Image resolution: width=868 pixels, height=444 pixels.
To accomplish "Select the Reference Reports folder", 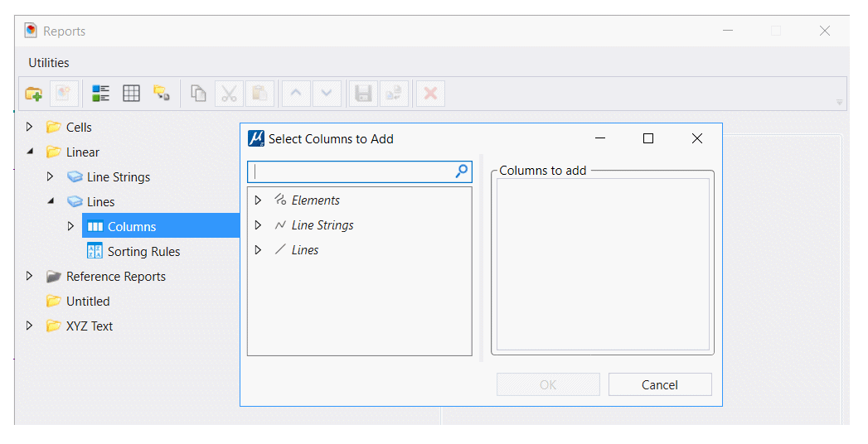I will [x=116, y=277].
